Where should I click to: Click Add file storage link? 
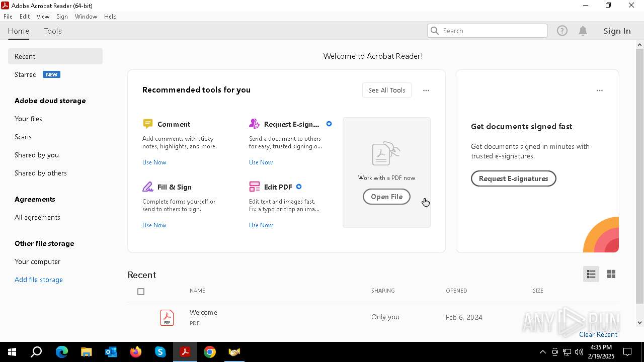coord(39,280)
